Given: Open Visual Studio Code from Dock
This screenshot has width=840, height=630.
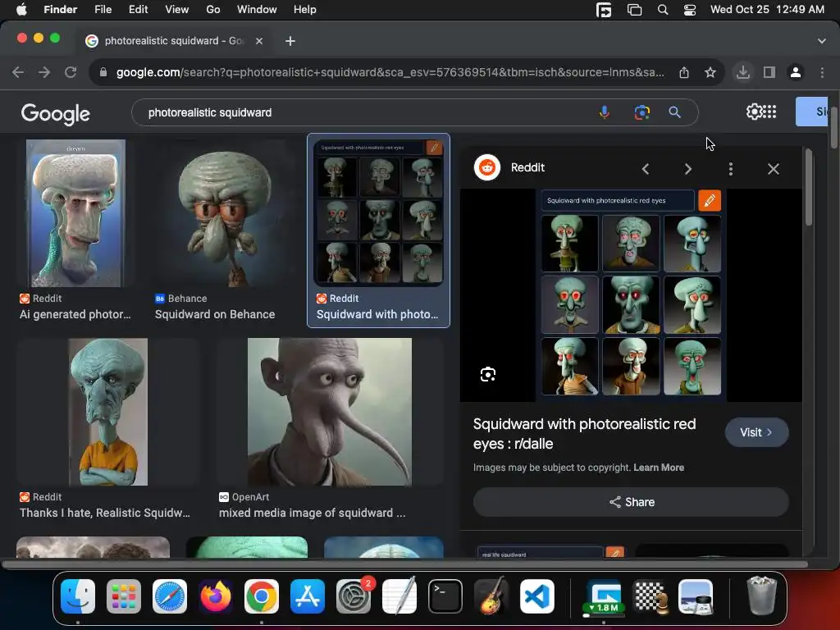Looking at the screenshot, I should click(x=537, y=596).
